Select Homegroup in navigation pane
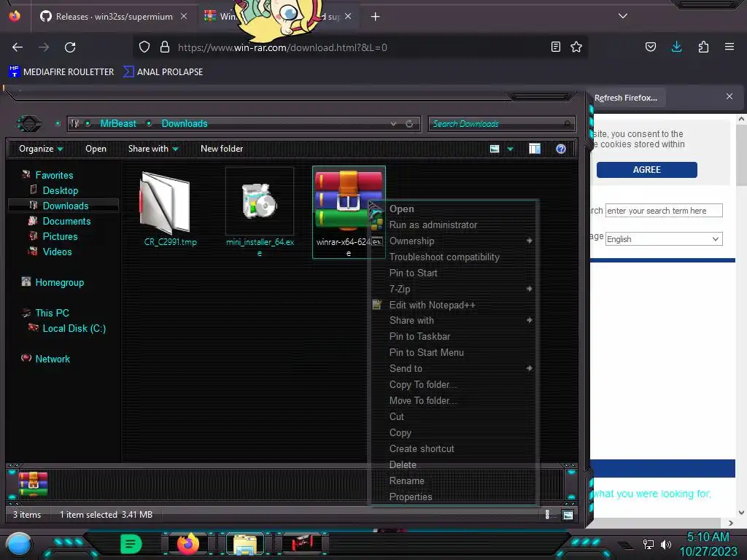 (x=60, y=282)
